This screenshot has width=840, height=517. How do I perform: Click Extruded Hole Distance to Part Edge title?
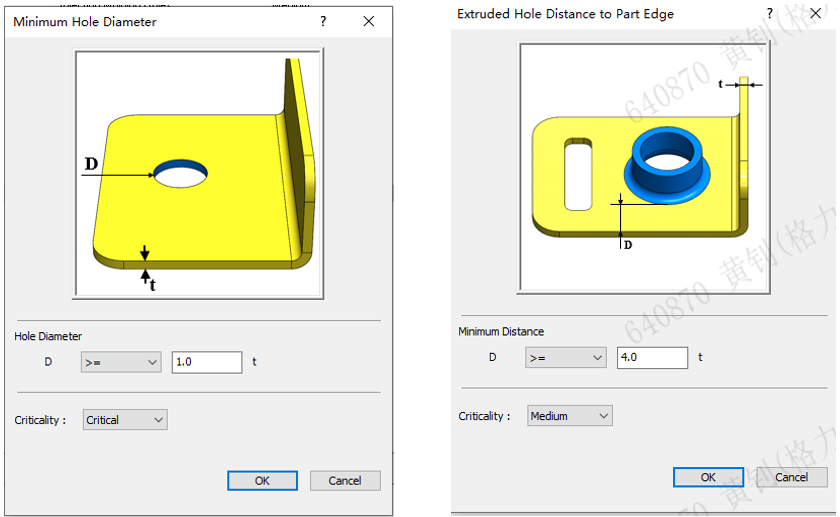(x=565, y=13)
